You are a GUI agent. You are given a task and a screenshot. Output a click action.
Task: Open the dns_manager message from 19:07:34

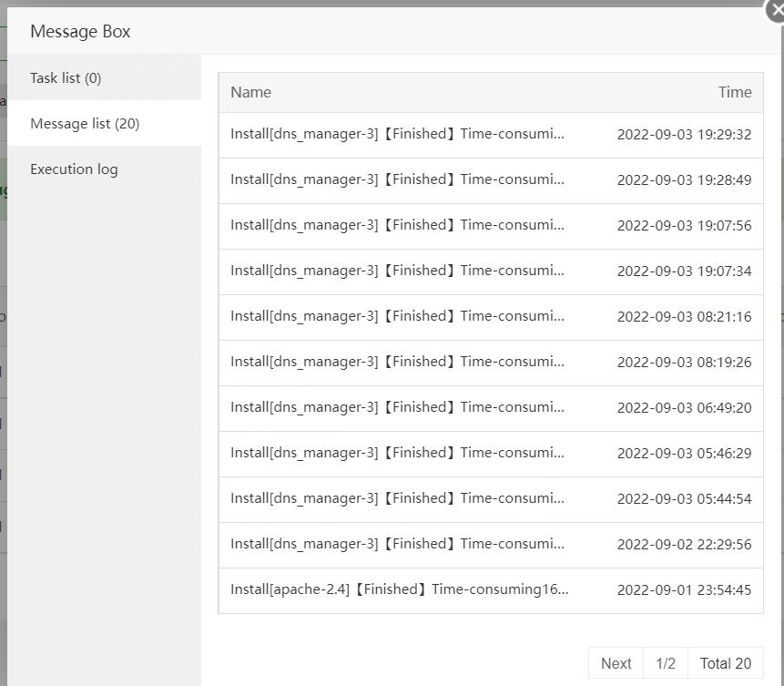point(398,271)
